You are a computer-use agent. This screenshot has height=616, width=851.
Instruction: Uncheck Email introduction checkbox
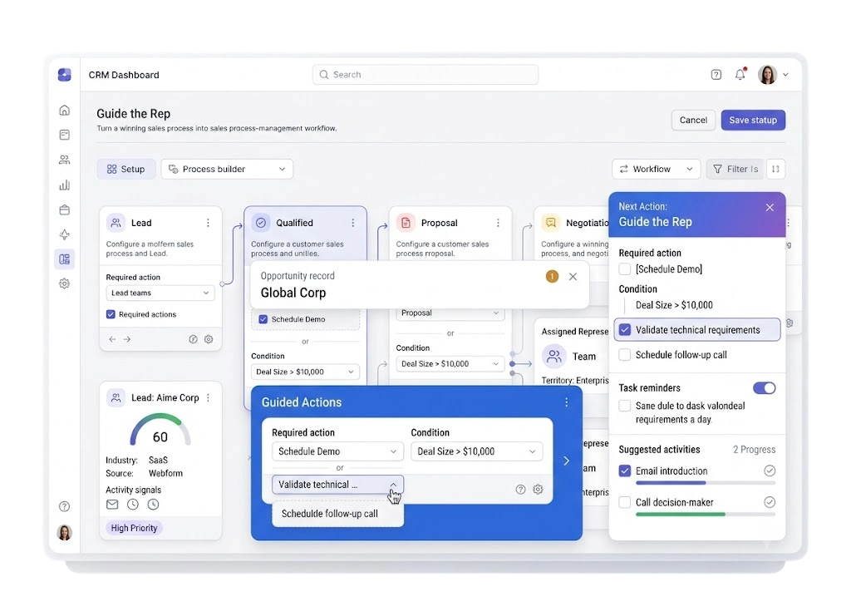click(625, 471)
